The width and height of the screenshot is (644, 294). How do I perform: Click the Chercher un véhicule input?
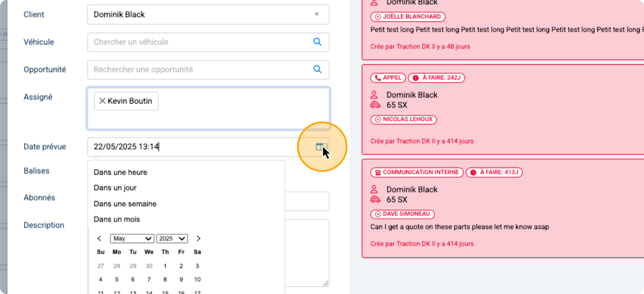pyautogui.click(x=198, y=42)
